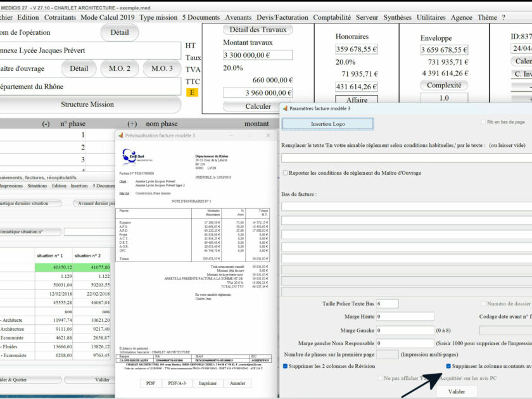Click Valider in Paramètres facture window

[x=457, y=391]
